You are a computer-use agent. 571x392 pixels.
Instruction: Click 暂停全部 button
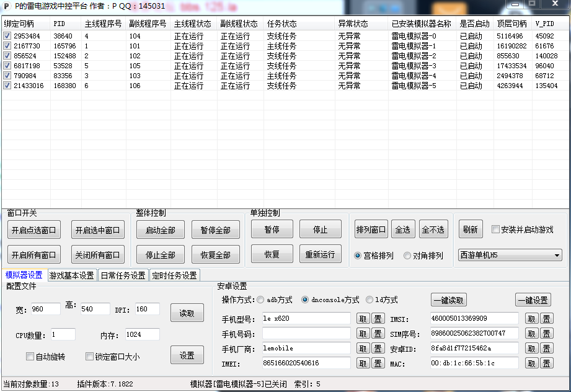click(216, 230)
